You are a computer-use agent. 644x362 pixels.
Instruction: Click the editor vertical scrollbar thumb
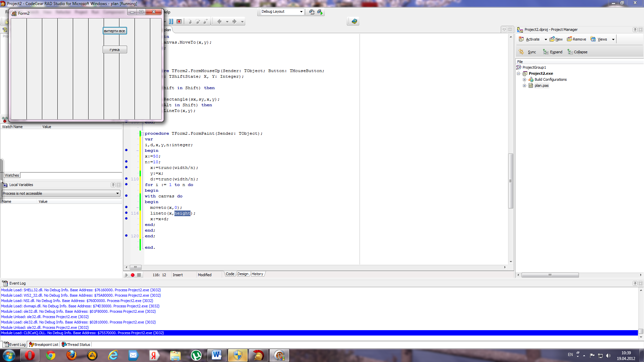click(x=511, y=181)
